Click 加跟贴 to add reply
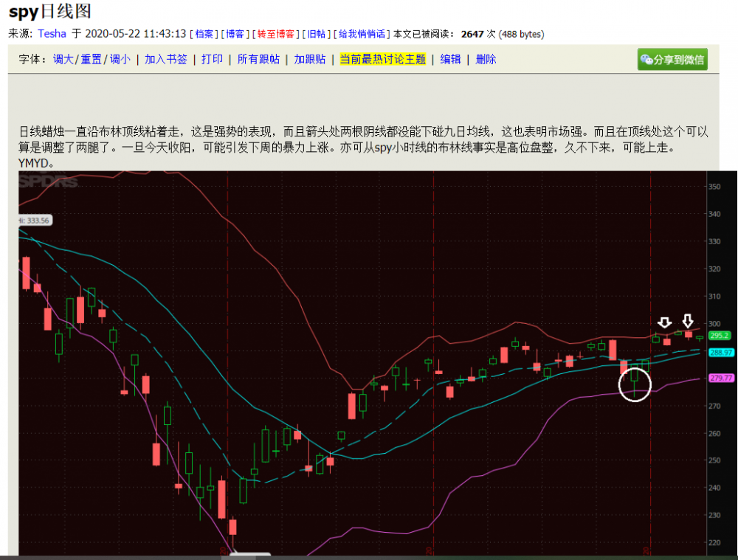Screen dimensions: 738x560 310,59
